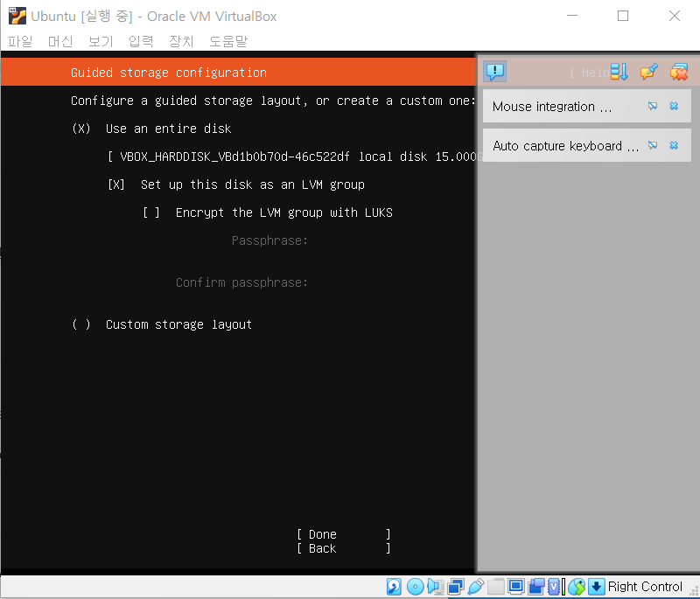Open the 입력 menu
Screen dimensions: 700x599
(x=141, y=41)
